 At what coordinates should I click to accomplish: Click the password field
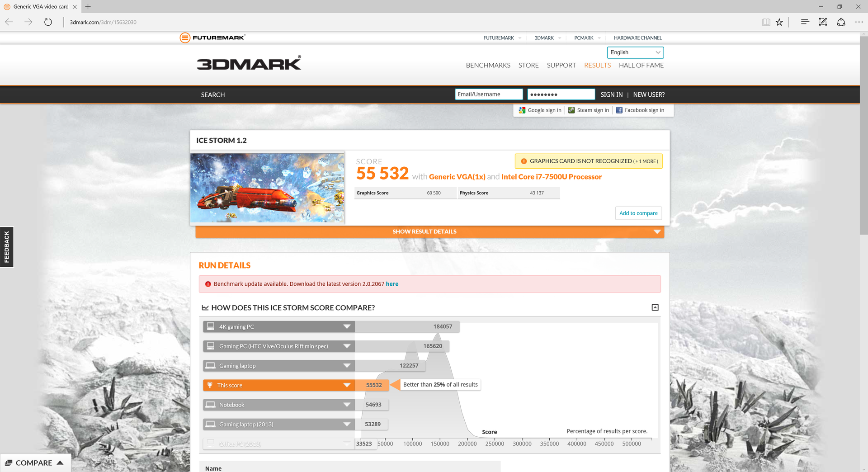coord(561,94)
